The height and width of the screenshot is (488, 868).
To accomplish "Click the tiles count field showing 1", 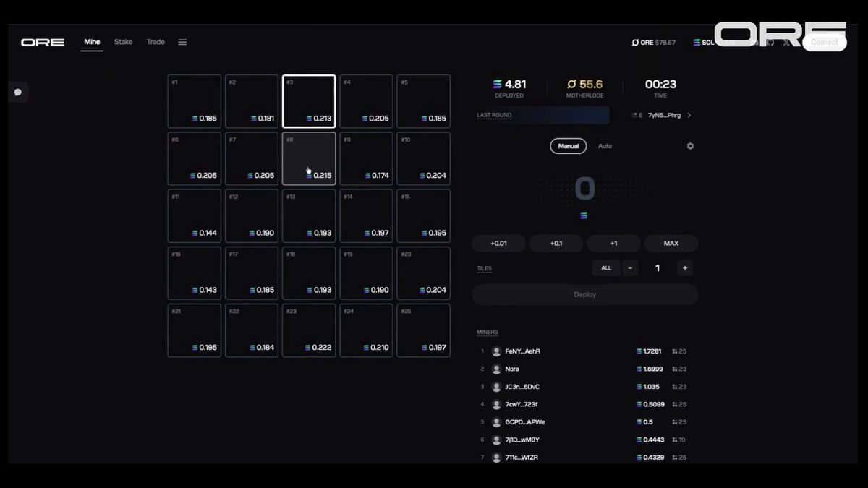I will pyautogui.click(x=658, y=268).
